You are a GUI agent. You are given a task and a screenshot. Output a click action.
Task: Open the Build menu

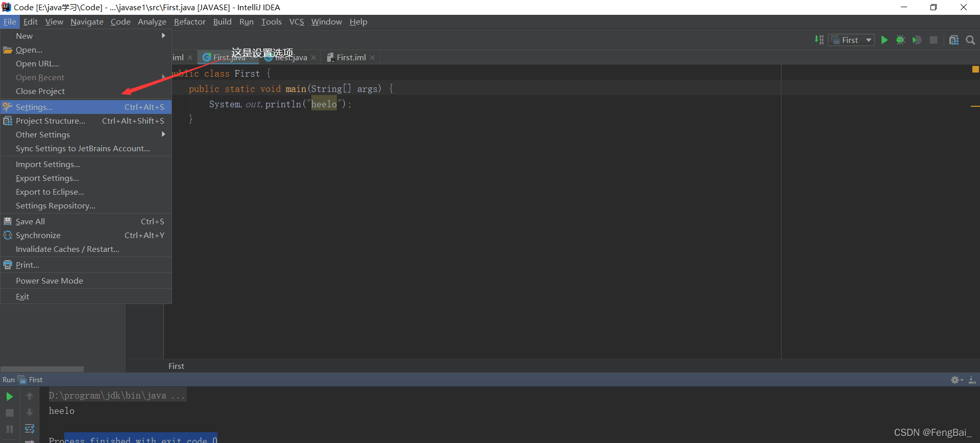[222, 21]
